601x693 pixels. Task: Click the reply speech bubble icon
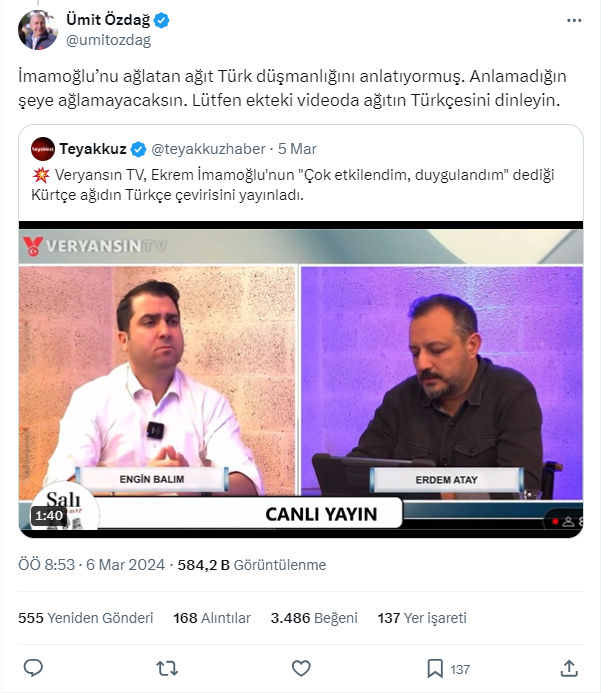(33, 668)
